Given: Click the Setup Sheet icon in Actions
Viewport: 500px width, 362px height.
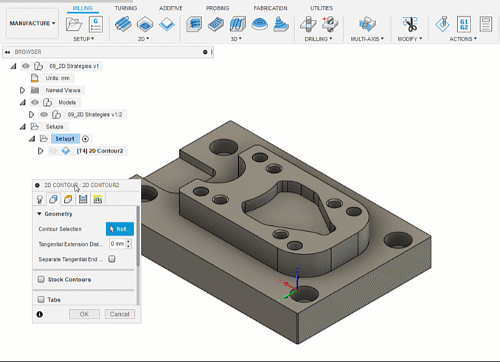Looking at the screenshot, I should [486, 25].
